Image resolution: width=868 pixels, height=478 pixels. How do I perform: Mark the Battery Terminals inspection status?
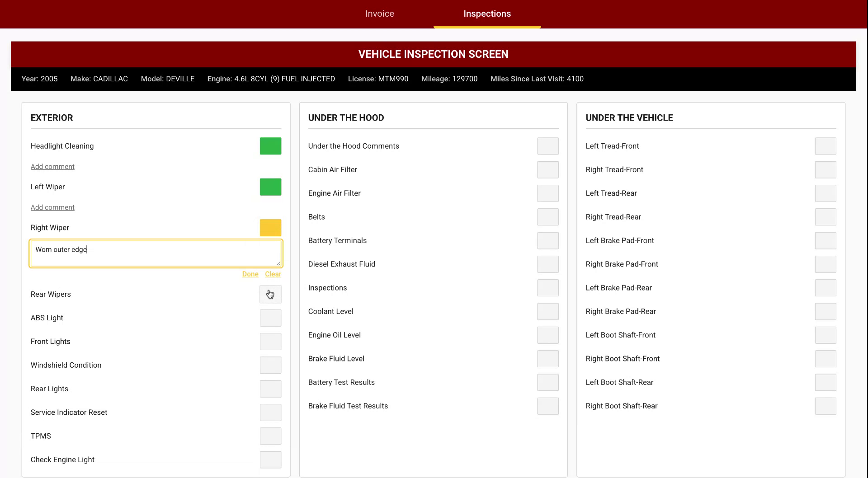tap(547, 240)
